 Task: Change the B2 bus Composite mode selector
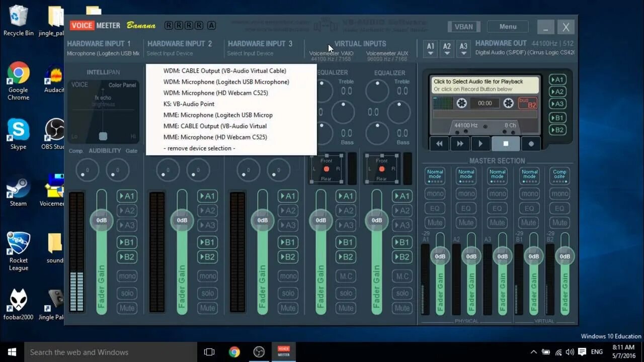tap(559, 176)
